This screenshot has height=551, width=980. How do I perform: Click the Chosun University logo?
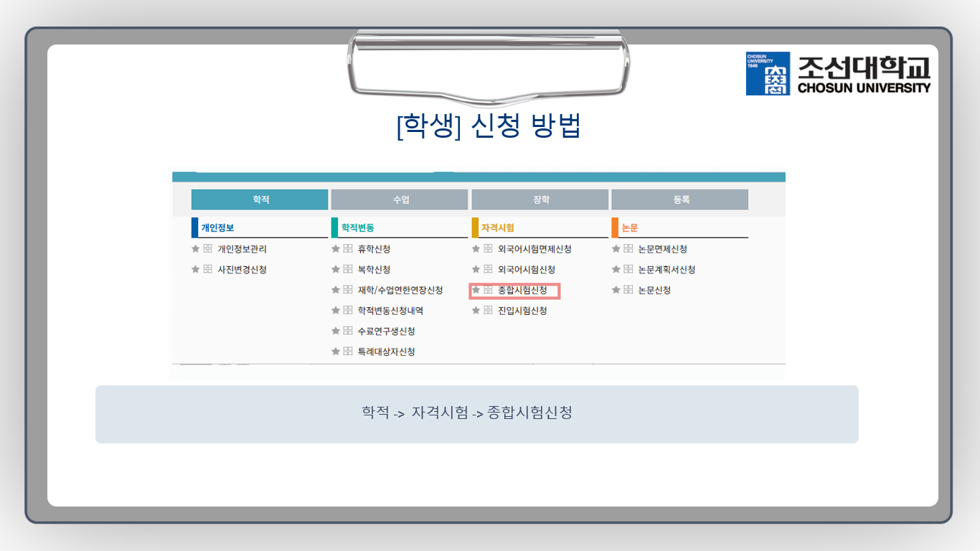click(838, 73)
